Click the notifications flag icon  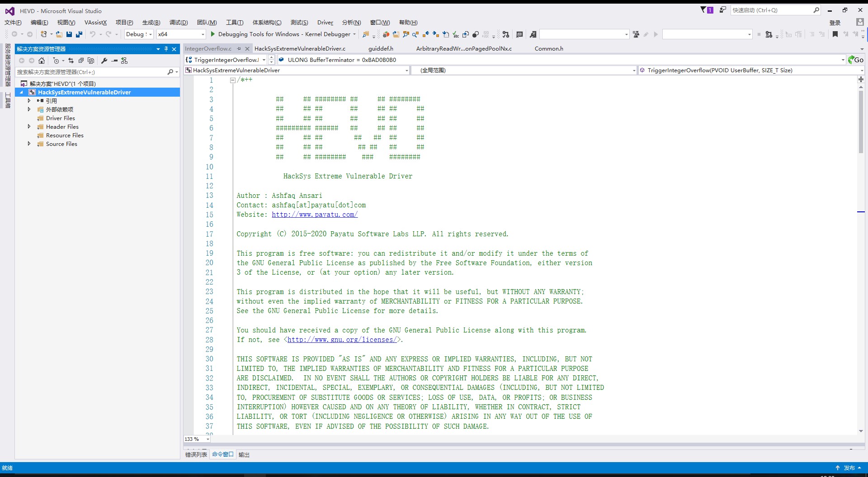[707, 10]
